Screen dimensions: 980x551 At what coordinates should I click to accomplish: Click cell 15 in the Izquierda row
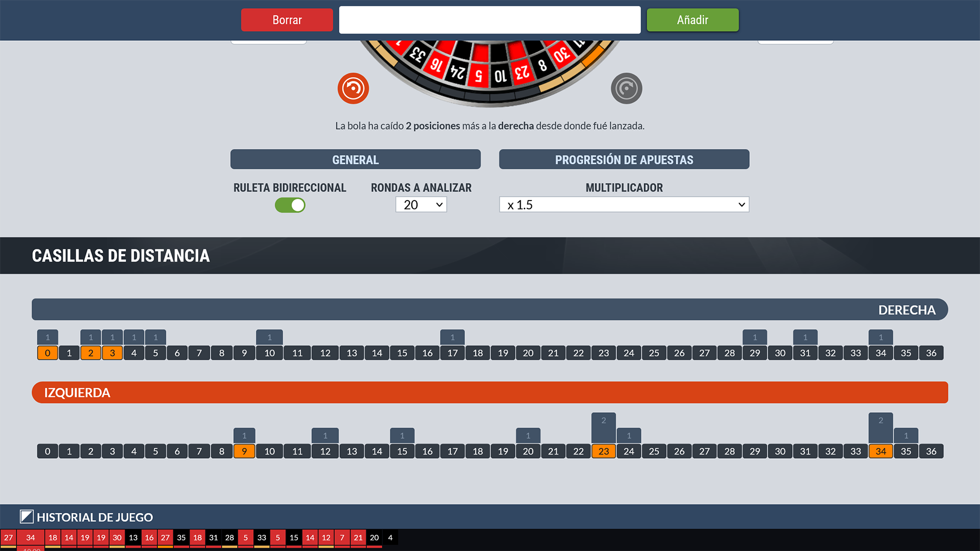tap(402, 452)
